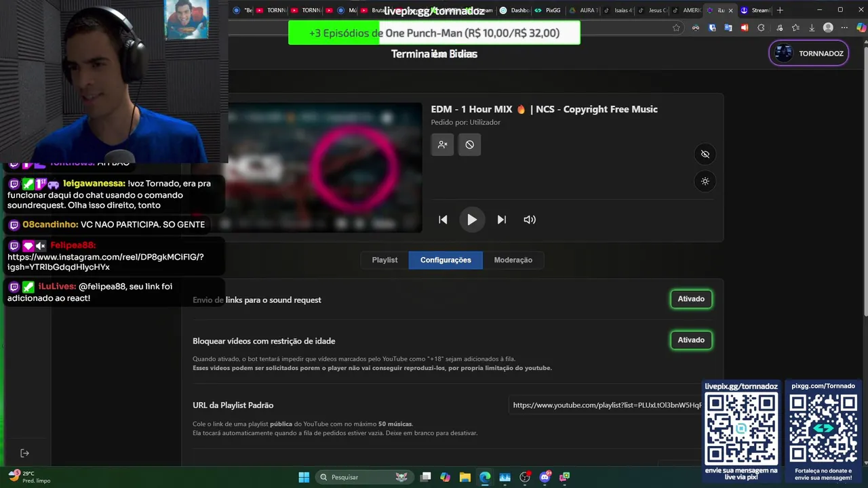Open Copilot from the taskbar
The width and height of the screenshot is (868, 488).
coord(445,477)
